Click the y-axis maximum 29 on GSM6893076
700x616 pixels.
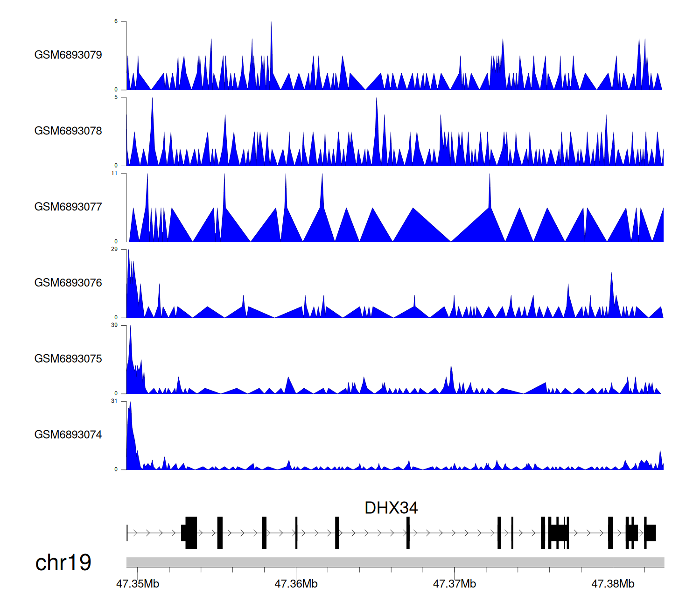[x=114, y=249]
